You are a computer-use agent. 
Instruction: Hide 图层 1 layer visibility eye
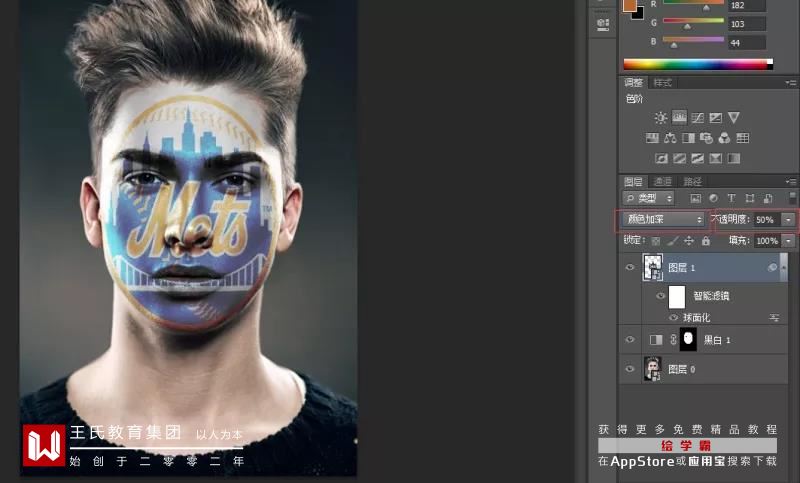(630, 267)
